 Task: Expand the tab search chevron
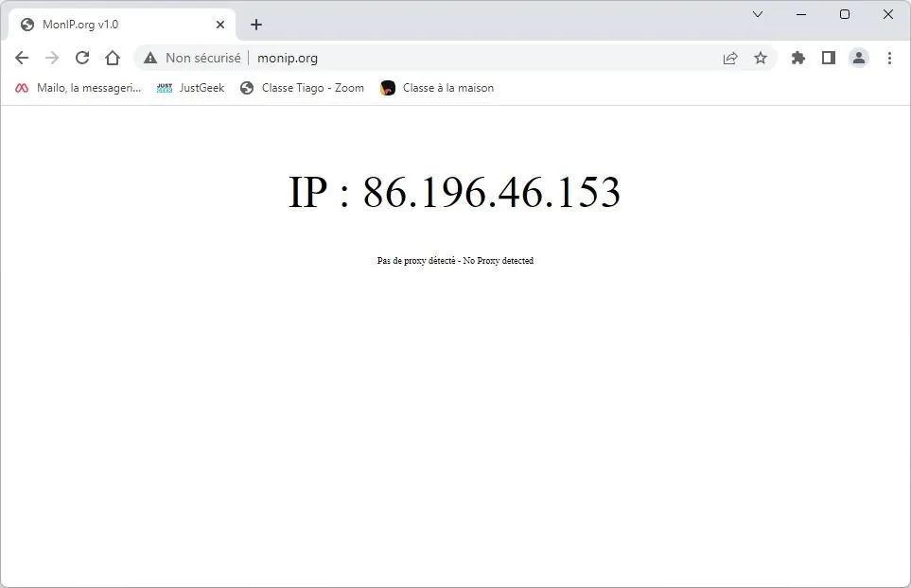point(758,14)
